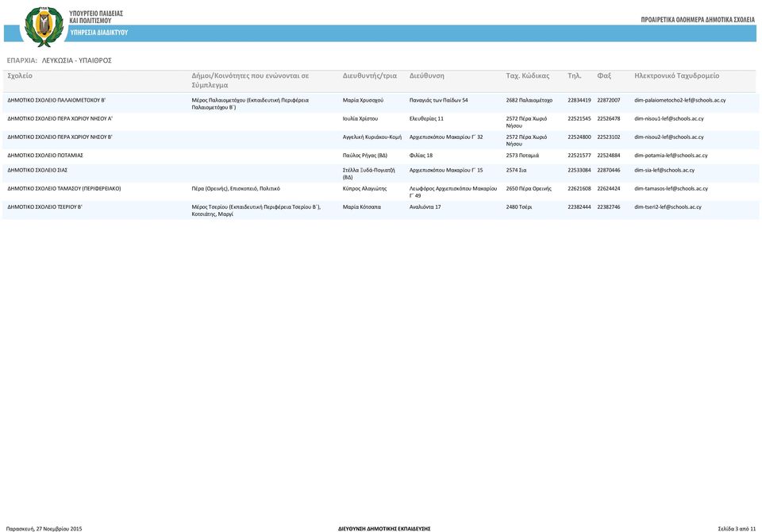Click postal code '2650 Πέρα Ορεινής'
762x532 pixels.
click(x=529, y=189)
